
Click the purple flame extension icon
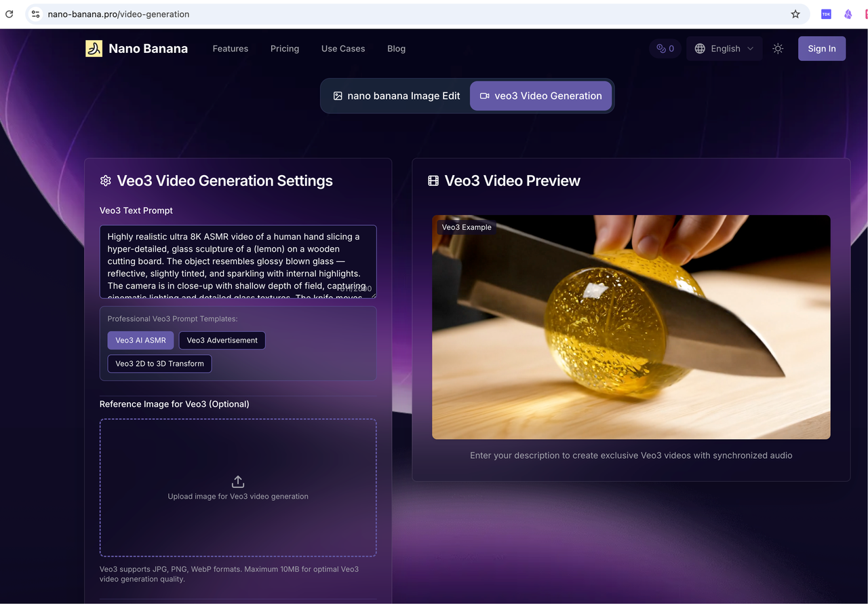[848, 14]
